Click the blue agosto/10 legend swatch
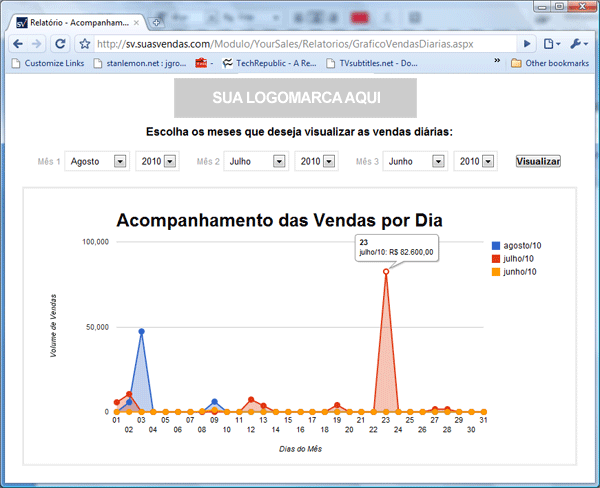Screen dimensions: 600x488 point(496,246)
